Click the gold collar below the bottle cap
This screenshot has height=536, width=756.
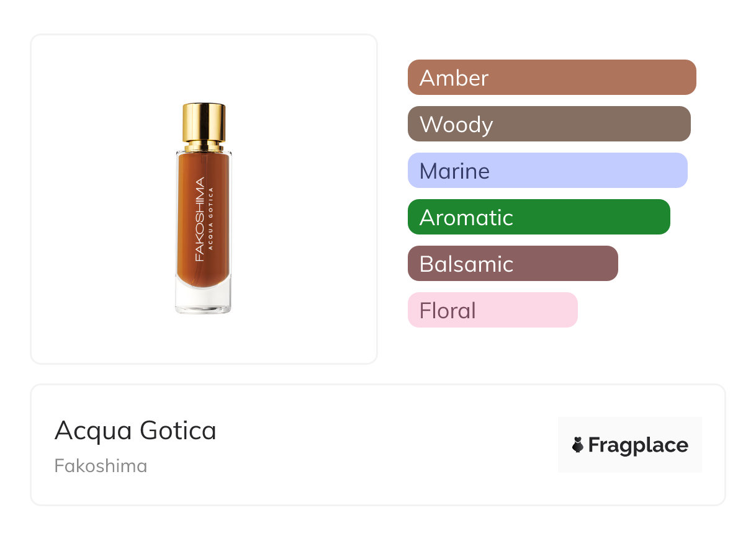204,146
